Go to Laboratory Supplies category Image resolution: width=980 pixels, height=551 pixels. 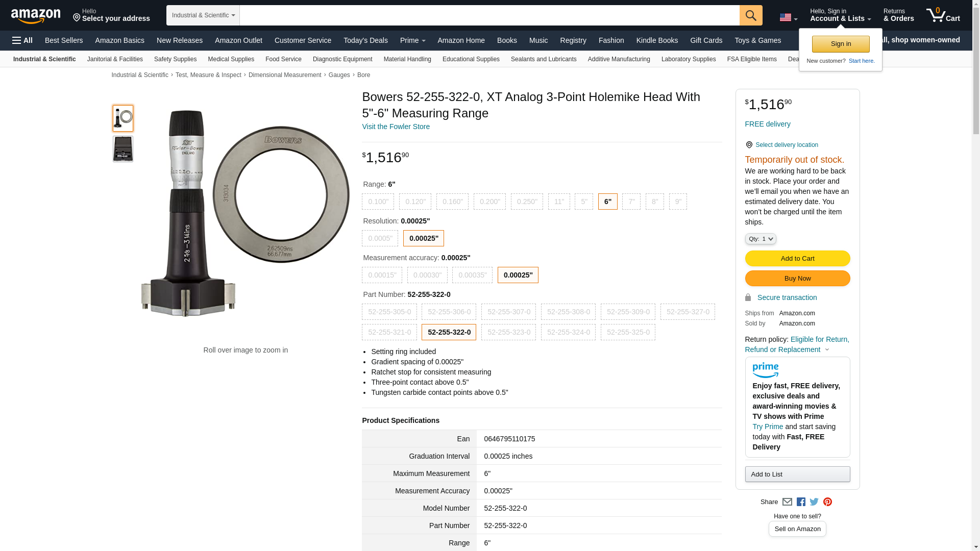coord(688,59)
